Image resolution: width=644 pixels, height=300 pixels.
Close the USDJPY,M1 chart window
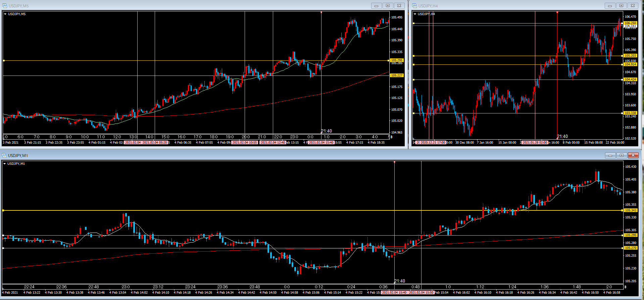(x=633, y=155)
